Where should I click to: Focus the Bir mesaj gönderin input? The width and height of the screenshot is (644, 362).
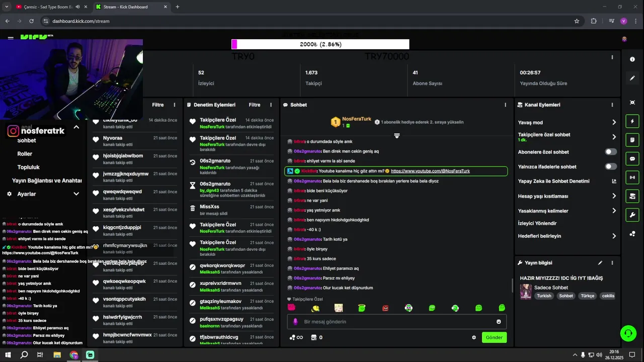[397, 322]
